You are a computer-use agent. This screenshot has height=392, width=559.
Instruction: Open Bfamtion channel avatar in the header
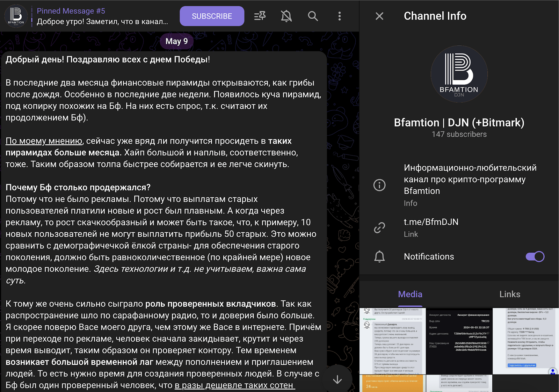16,16
